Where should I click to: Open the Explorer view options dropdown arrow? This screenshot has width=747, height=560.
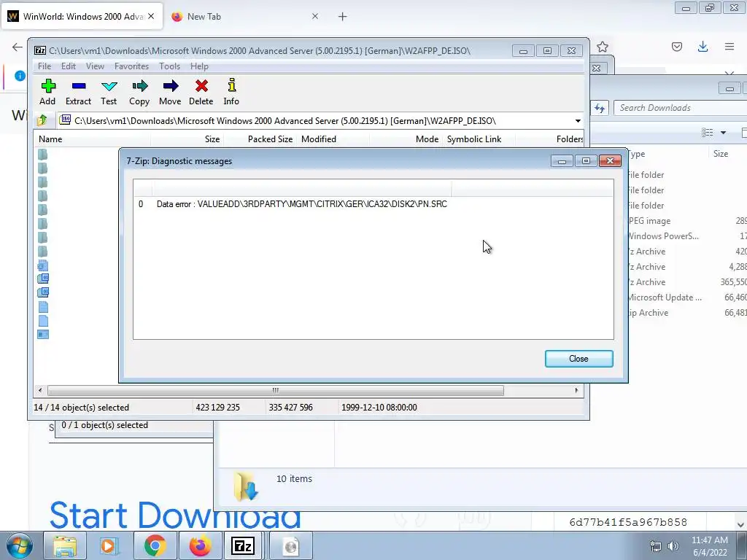click(x=723, y=133)
